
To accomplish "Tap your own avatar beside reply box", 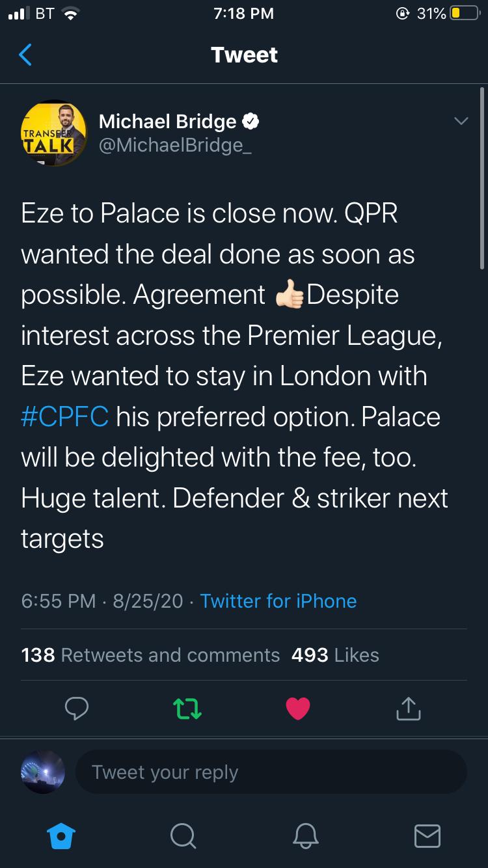I will 43,772.
